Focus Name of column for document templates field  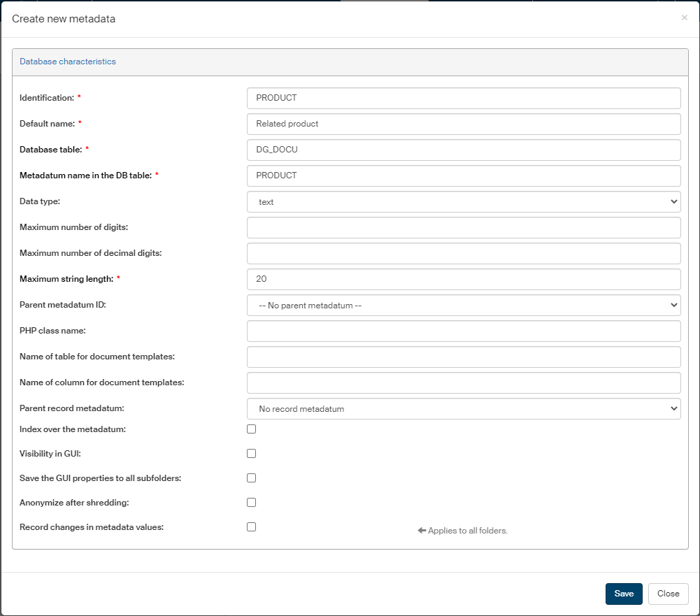pos(464,382)
